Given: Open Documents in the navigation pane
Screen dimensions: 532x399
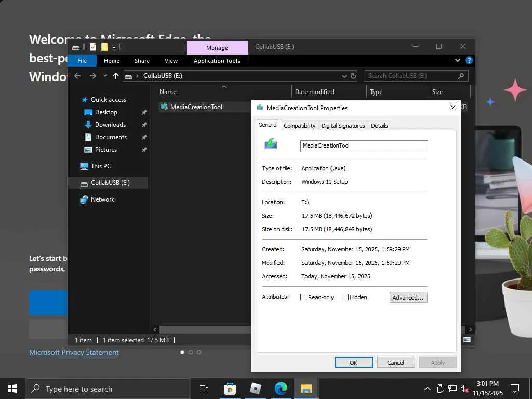Looking at the screenshot, I should [111, 137].
